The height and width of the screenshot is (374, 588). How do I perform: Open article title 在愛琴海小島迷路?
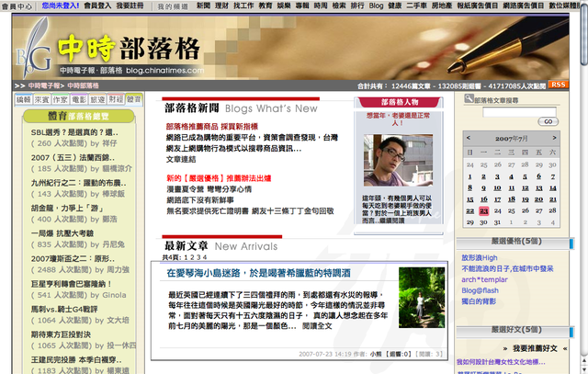click(x=258, y=273)
